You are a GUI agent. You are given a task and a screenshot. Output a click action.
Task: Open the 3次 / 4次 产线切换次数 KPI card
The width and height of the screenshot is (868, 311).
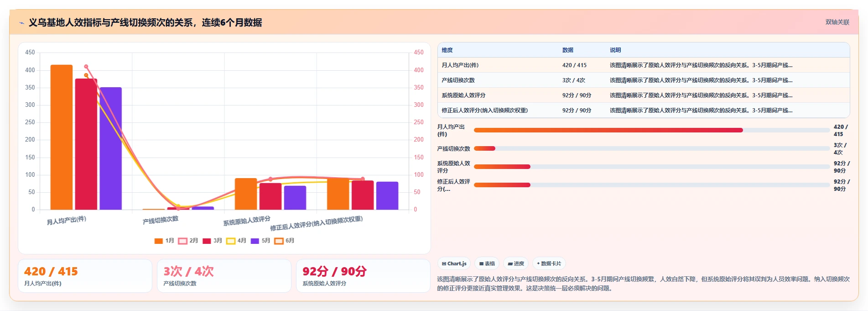tap(224, 276)
